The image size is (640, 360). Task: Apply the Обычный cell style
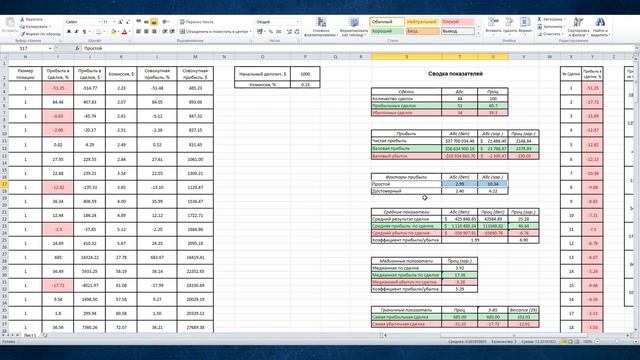(x=387, y=22)
